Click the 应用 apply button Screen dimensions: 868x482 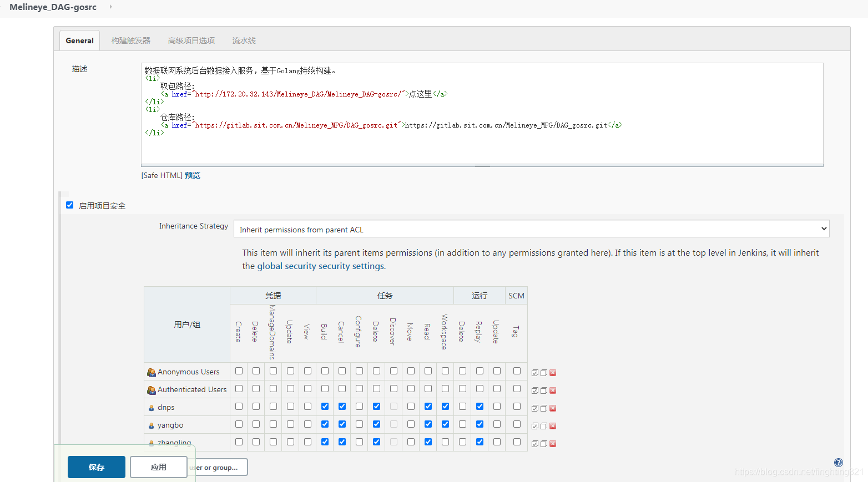159,467
